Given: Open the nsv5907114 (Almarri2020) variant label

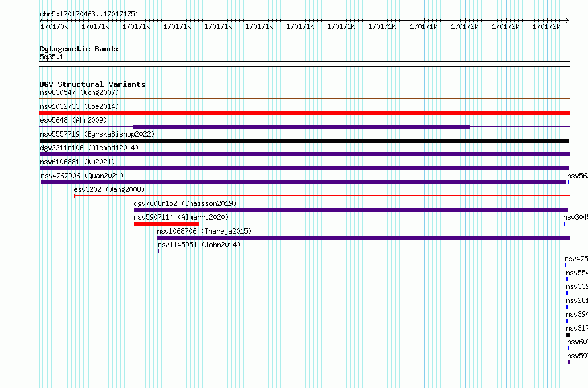Looking at the screenshot, I should click(181, 217).
